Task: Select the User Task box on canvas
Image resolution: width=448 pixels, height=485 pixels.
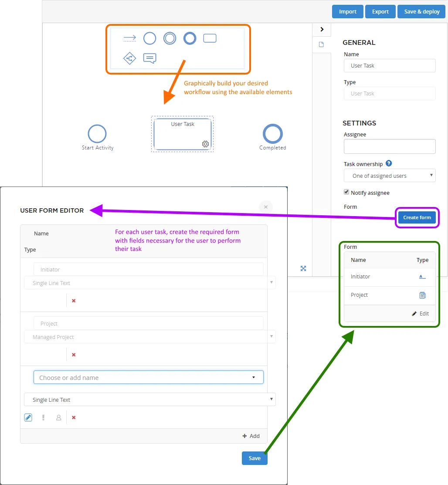Action: coord(183,134)
